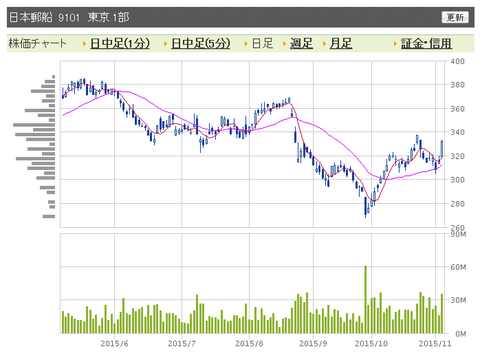
Task: Click the 30M volume axis label
Action: coord(458,300)
